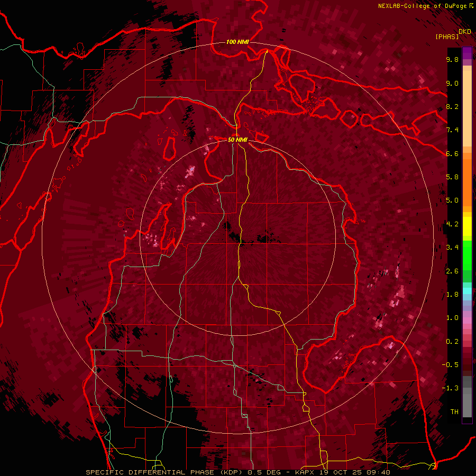Click the pale peach segment of the color bar
The height and width of the screenshot is (476, 476).
[x=467, y=108]
